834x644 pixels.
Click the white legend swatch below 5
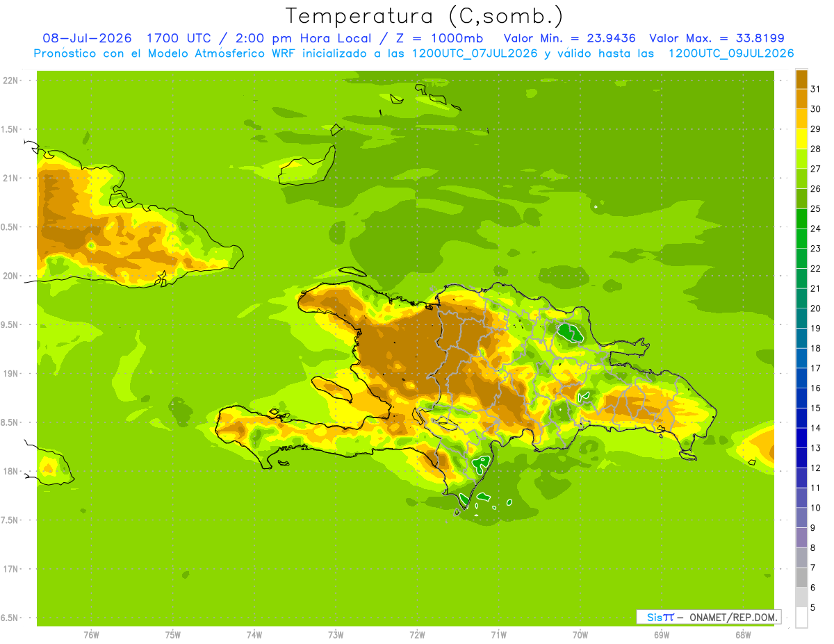click(801, 618)
